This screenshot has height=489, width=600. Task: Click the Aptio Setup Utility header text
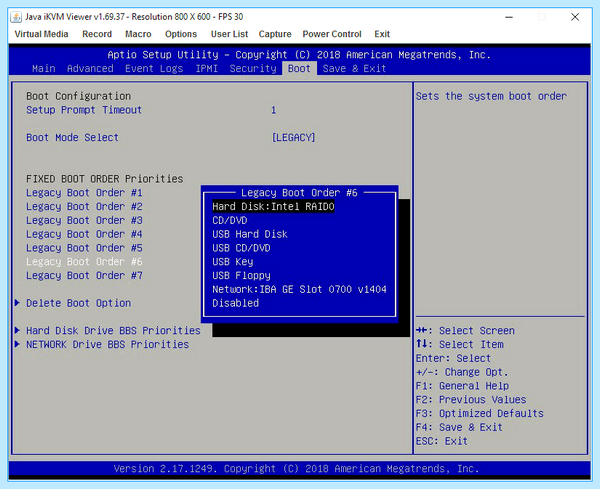[x=299, y=55]
